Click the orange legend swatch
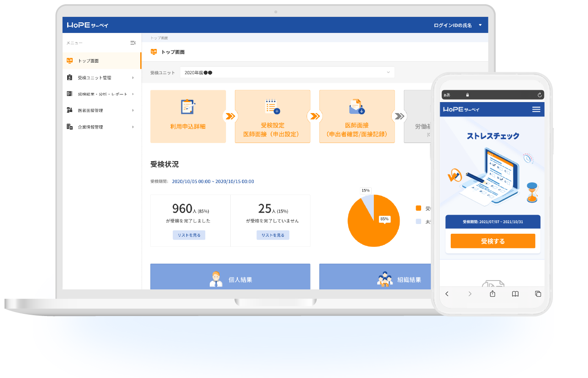This screenshot has width=588, height=378. click(419, 208)
